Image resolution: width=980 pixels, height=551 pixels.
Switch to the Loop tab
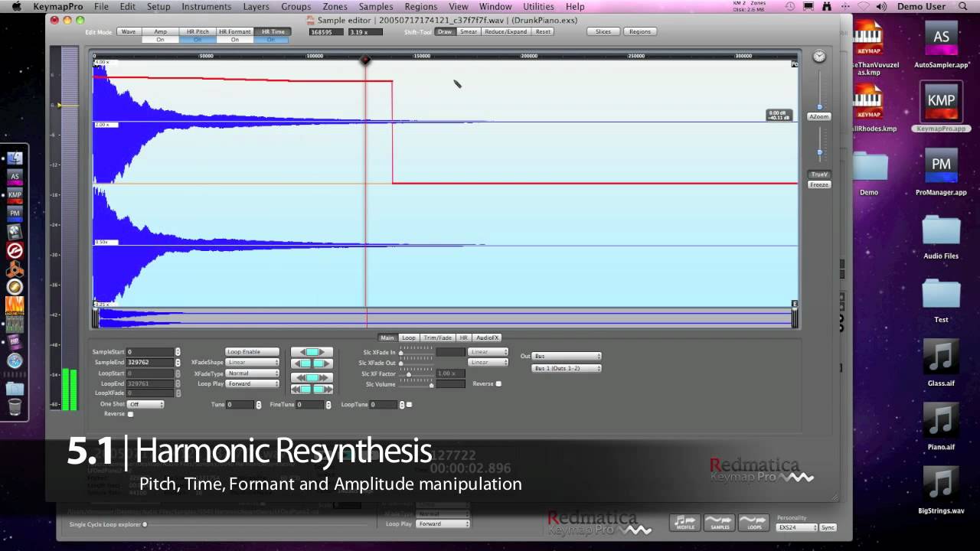(409, 337)
